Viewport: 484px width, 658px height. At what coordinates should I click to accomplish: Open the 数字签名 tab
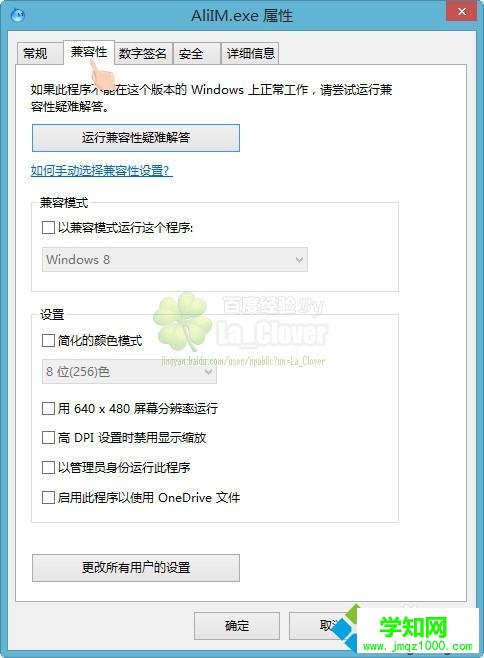point(143,54)
